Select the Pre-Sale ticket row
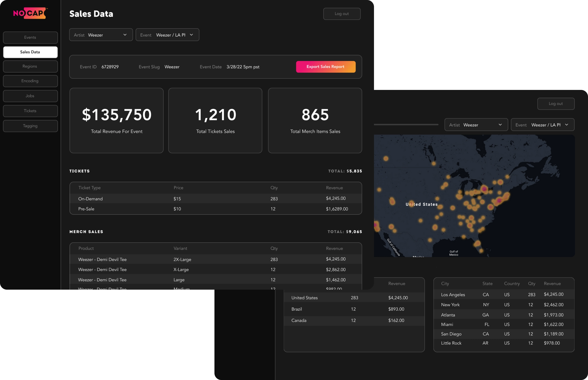 (x=215, y=209)
